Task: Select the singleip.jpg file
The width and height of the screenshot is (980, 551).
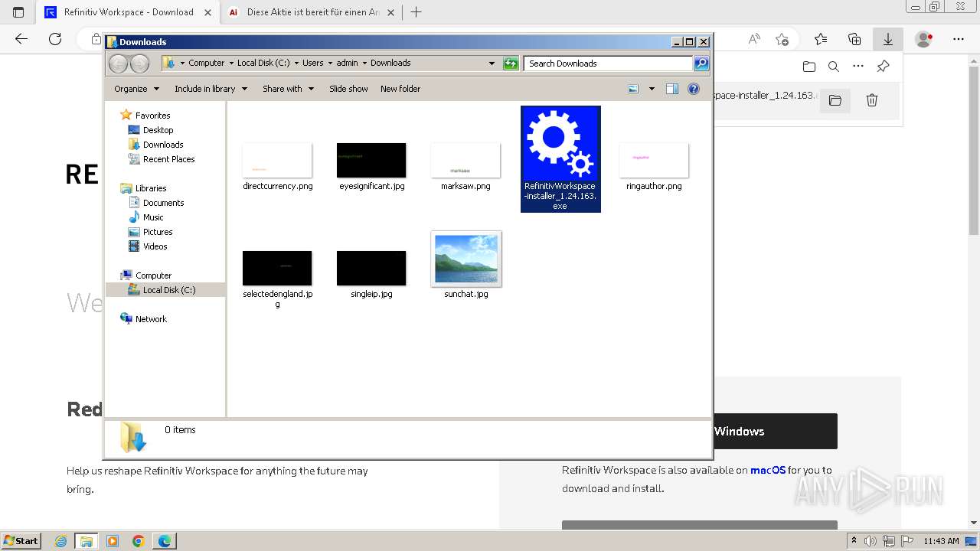Action: click(x=371, y=274)
